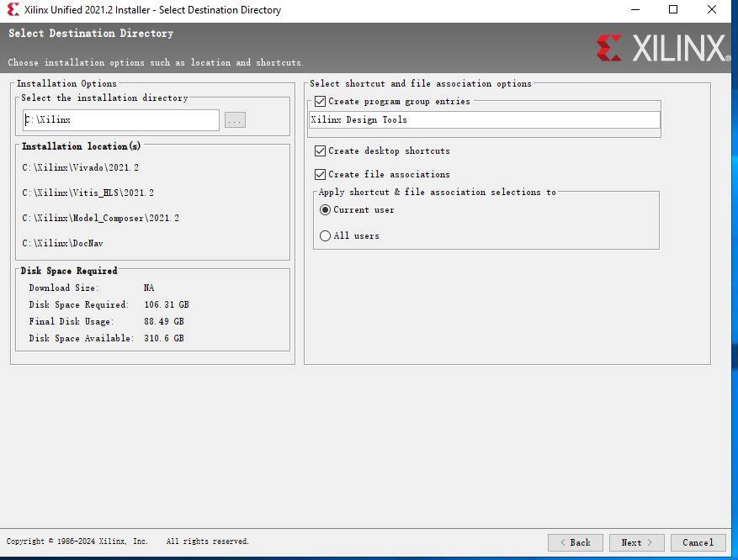738x560 pixels.
Task: Focus the installation directory field C:\Xilinx
Action: coord(121,120)
